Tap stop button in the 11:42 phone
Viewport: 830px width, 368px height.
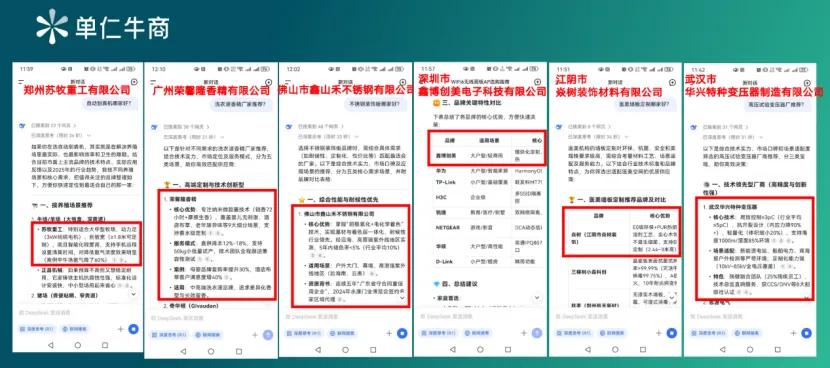(x=806, y=333)
